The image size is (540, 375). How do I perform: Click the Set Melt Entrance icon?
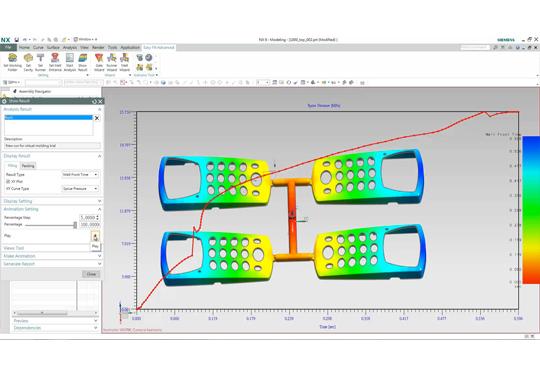pyautogui.click(x=55, y=62)
